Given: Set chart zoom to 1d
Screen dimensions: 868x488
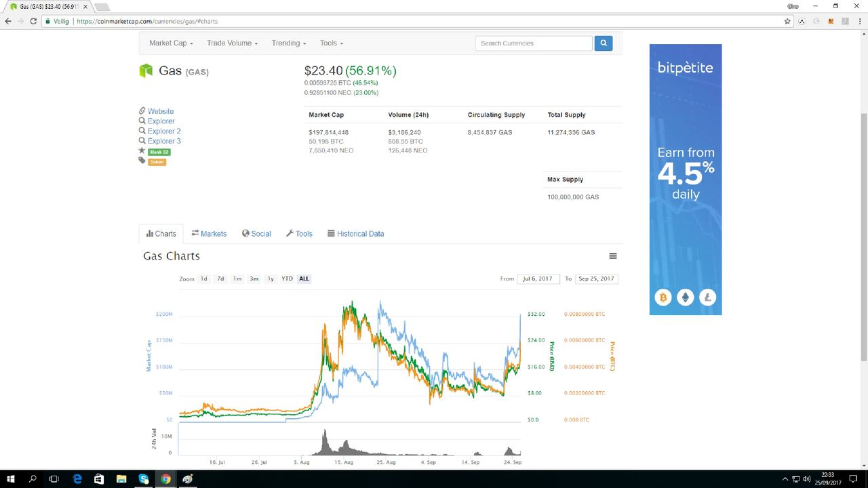Looking at the screenshot, I should 203,279.
